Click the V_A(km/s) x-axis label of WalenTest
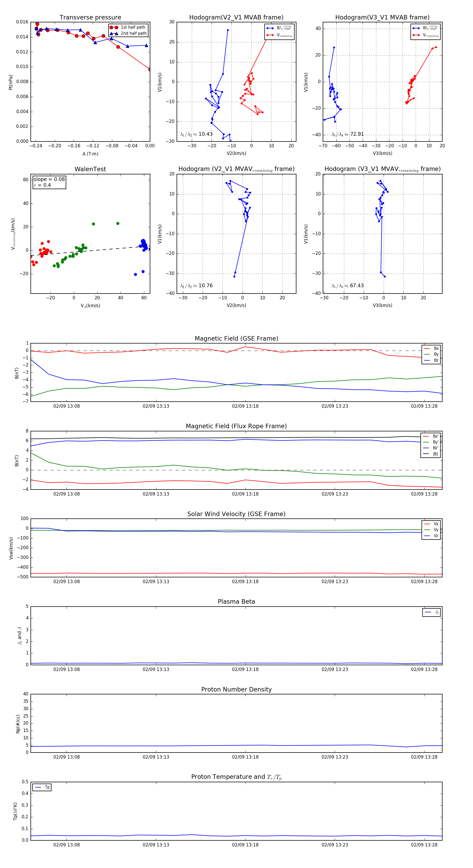This screenshot has height=868, width=473. (90, 306)
